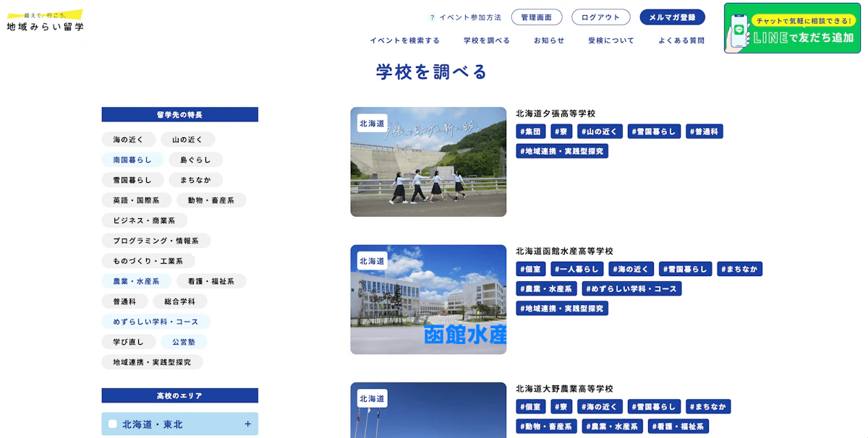868x438 pixels.
Task: Click #雪国暮らし tag on 夕張高等学校
Action: click(654, 132)
